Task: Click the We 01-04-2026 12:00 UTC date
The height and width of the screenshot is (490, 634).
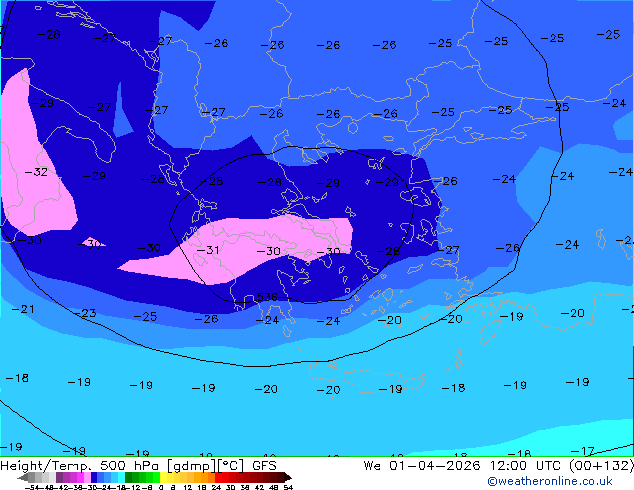Action: click(463, 465)
